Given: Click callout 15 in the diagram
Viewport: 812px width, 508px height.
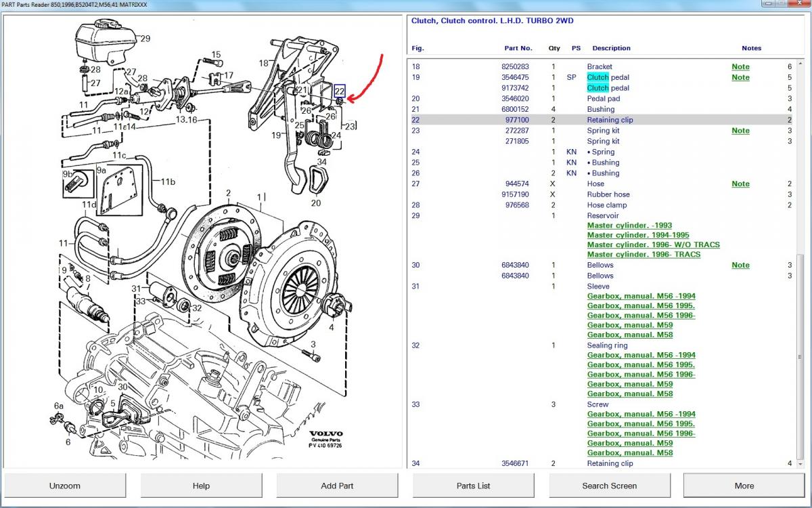Looking at the screenshot, I should click(x=217, y=55).
